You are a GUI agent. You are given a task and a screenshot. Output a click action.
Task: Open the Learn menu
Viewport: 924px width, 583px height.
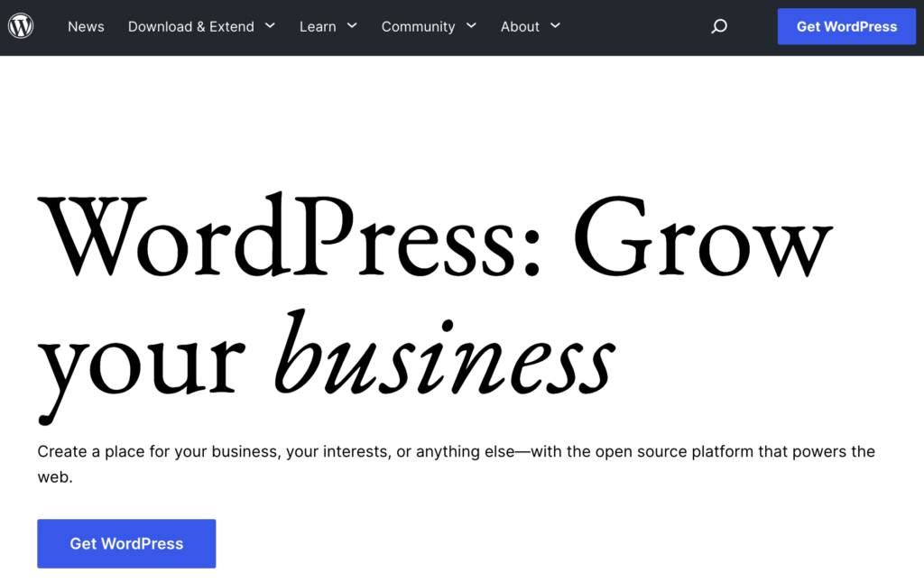point(318,26)
